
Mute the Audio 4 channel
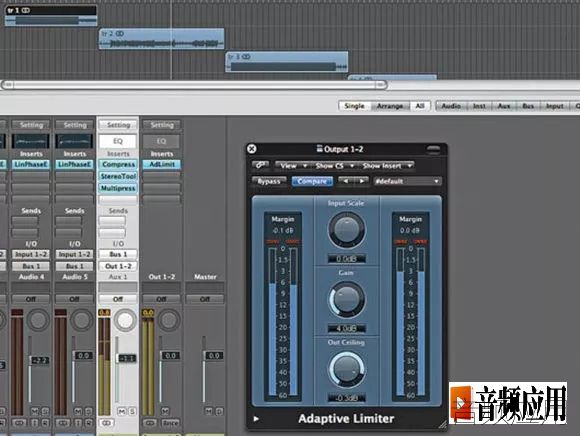click(x=35, y=411)
